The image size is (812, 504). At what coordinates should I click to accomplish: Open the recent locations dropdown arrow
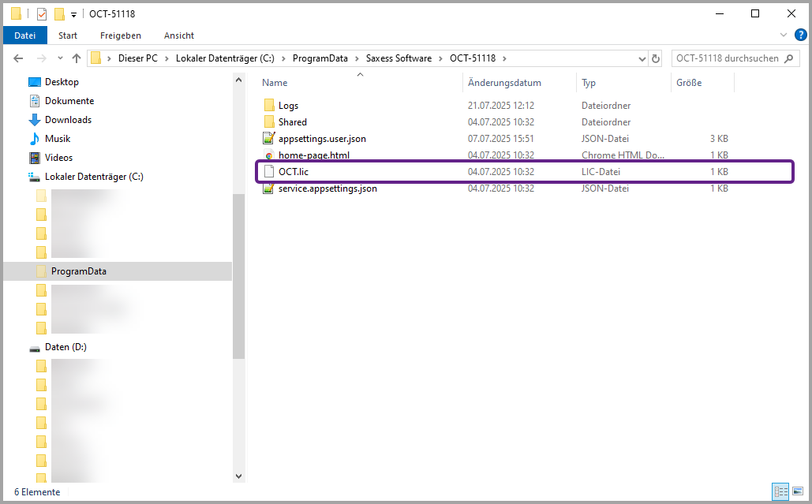(x=60, y=58)
